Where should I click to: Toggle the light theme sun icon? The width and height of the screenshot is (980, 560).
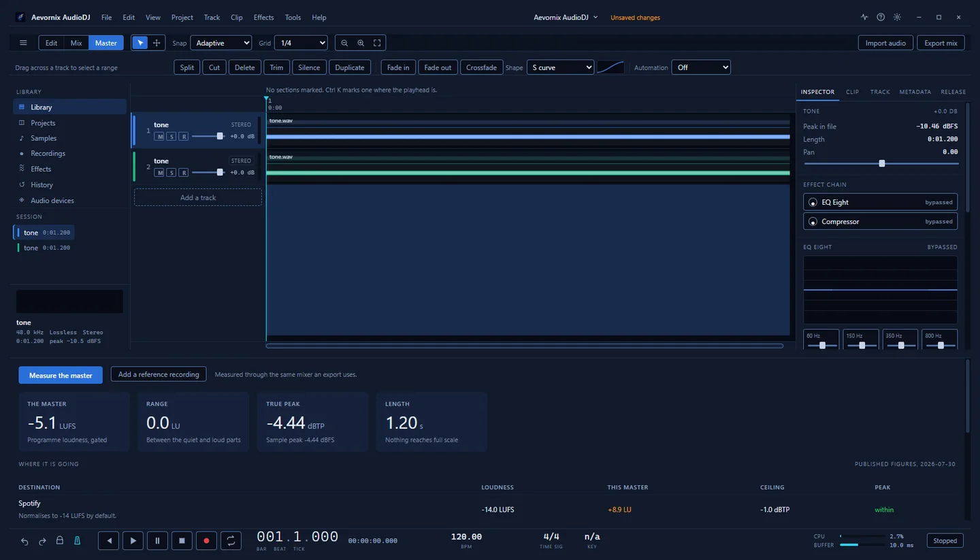point(897,17)
